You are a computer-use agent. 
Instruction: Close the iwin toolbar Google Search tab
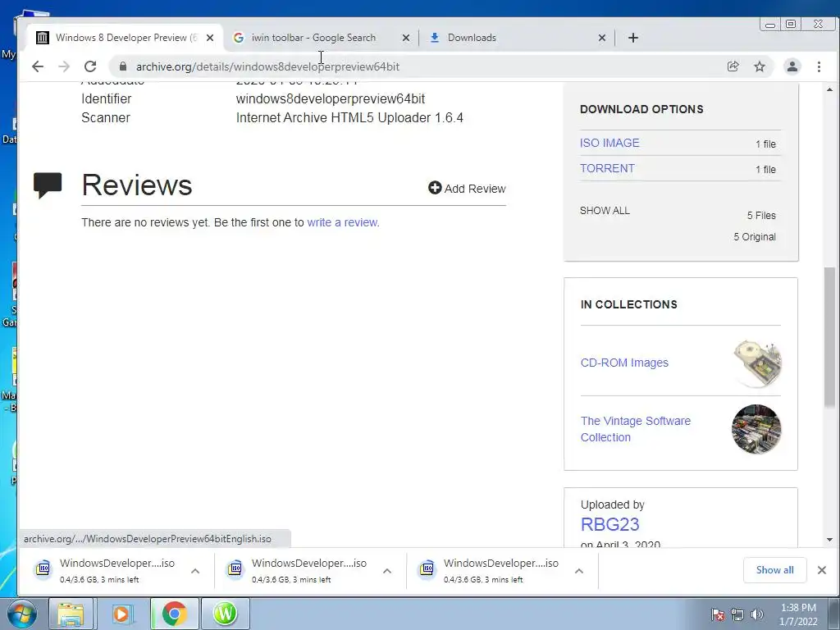click(405, 38)
